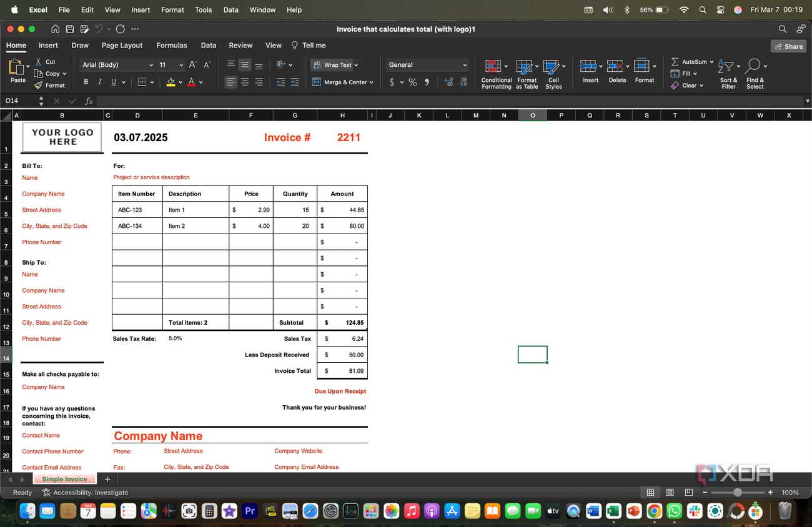Click the Paste clipboard icon
The image size is (812, 527).
click(17, 67)
